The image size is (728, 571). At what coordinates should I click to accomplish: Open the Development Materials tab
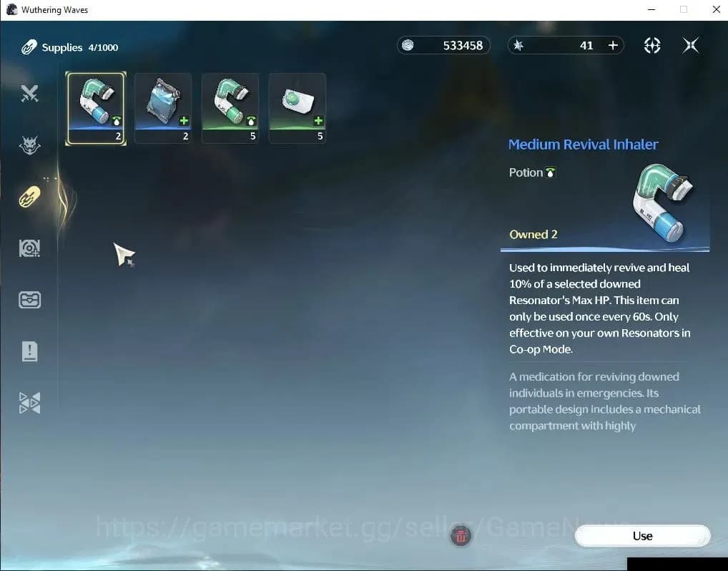[29, 248]
